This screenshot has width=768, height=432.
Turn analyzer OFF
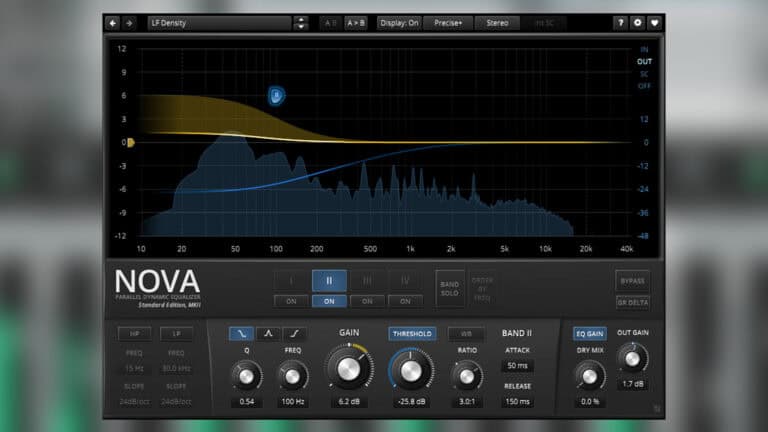point(644,86)
